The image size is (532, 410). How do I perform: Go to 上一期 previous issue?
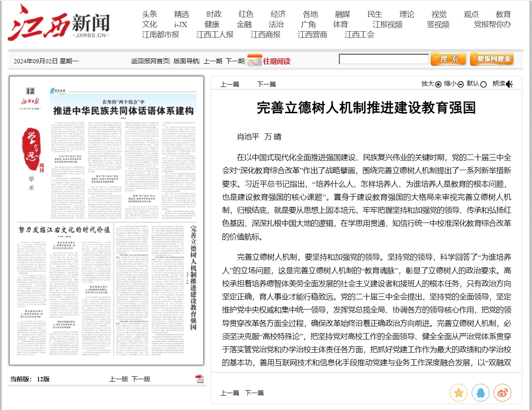click(213, 61)
